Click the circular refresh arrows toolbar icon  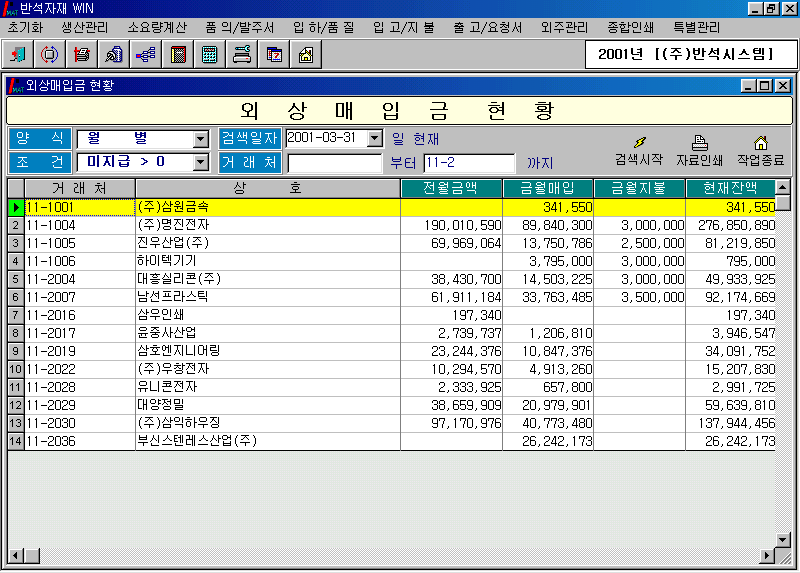[49, 54]
